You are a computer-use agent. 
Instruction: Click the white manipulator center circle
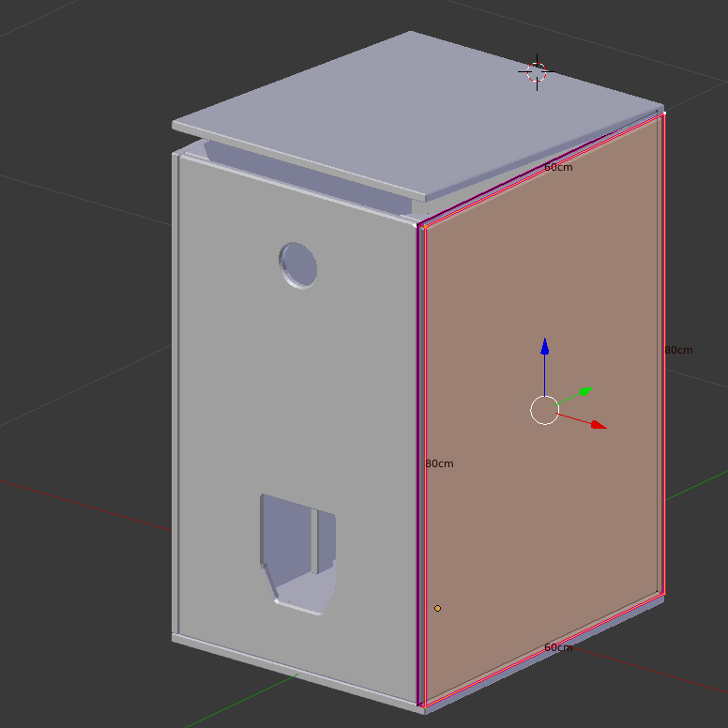pos(545,410)
